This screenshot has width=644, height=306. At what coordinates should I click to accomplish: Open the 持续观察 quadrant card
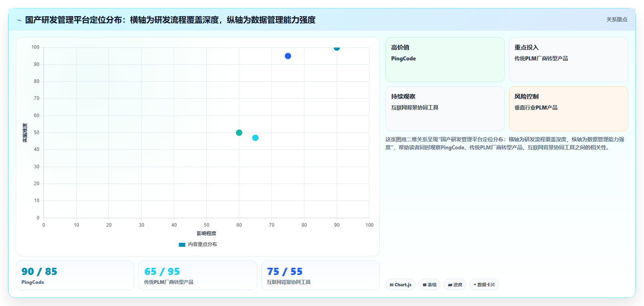[x=445, y=109]
